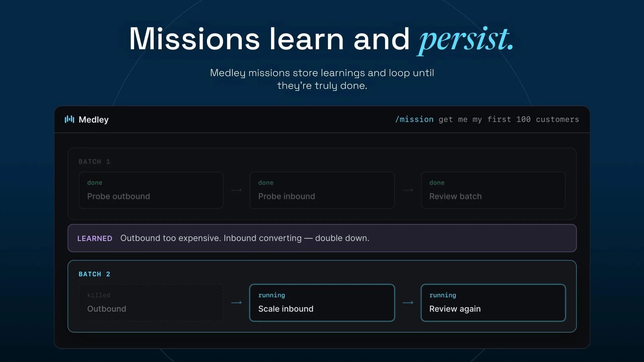Click the Medley waveform logo icon

[69, 119]
